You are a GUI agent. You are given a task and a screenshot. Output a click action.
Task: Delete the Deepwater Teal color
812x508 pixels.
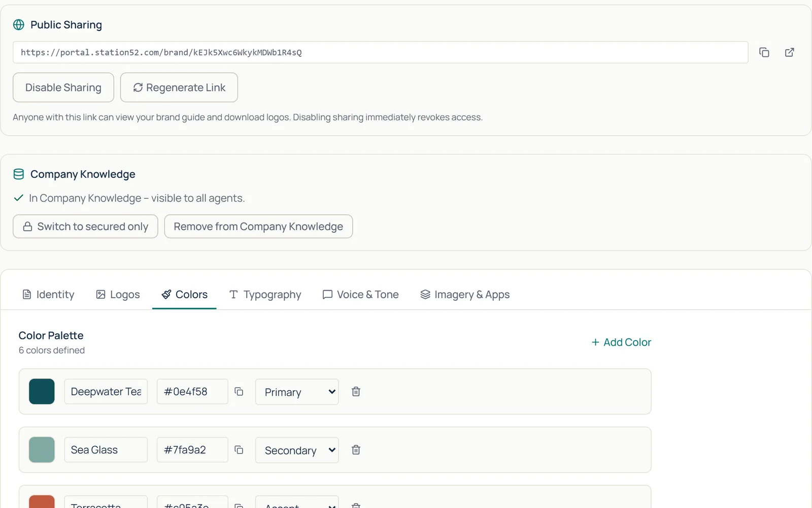pos(356,392)
